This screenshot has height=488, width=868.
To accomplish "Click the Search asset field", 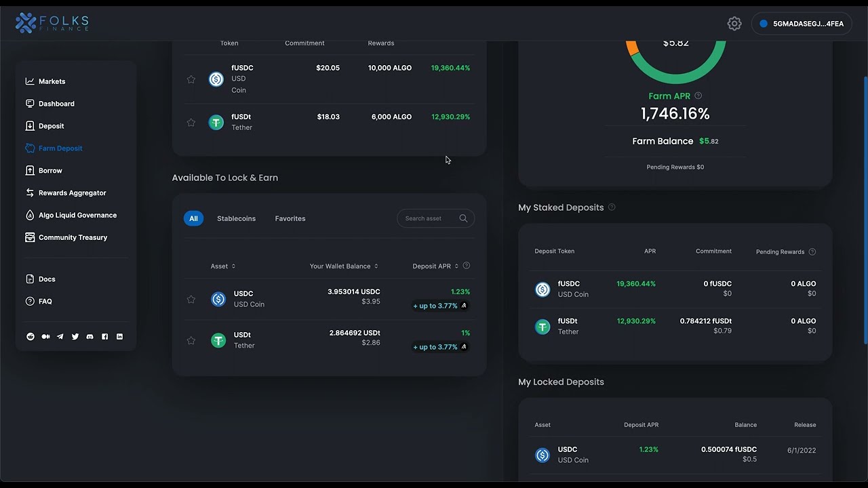I will [435, 218].
